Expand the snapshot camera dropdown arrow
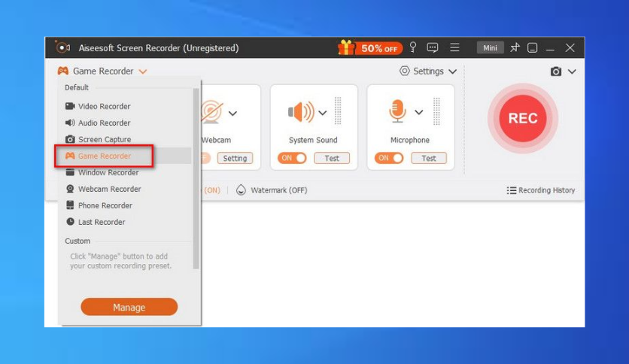The image size is (629, 364). tap(572, 71)
